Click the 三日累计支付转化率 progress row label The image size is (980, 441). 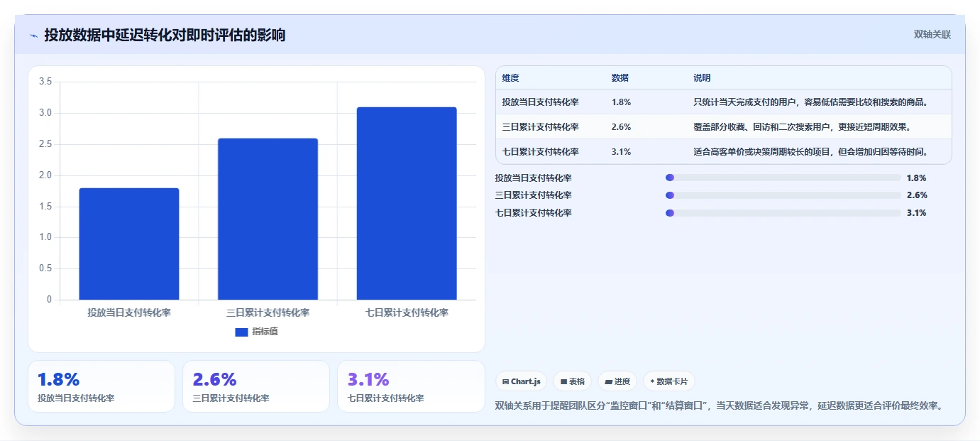click(534, 195)
